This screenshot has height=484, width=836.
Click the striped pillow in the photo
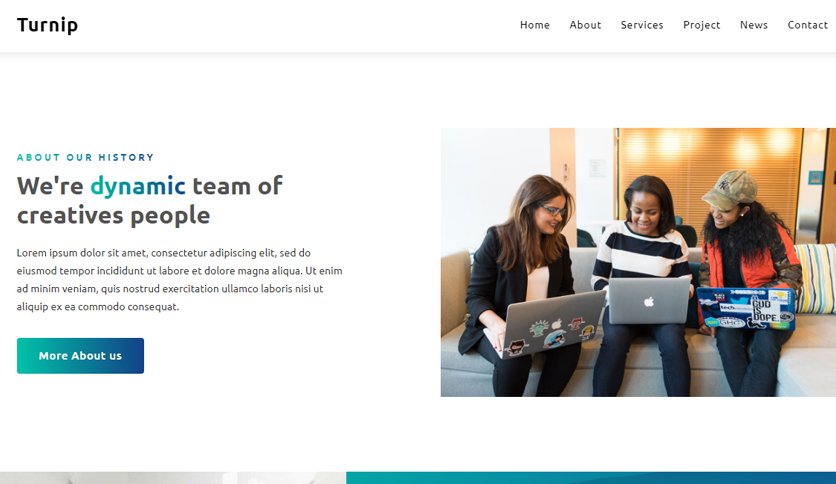click(815, 278)
